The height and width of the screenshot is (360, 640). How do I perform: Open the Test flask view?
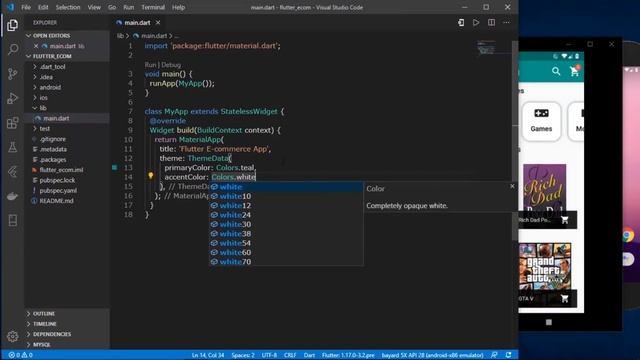[13, 147]
